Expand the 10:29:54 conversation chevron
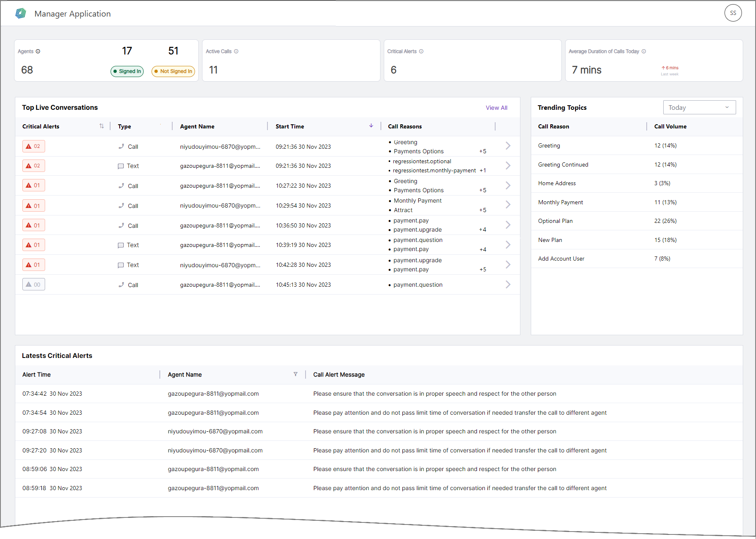This screenshot has width=756, height=539. coord(508,205)
